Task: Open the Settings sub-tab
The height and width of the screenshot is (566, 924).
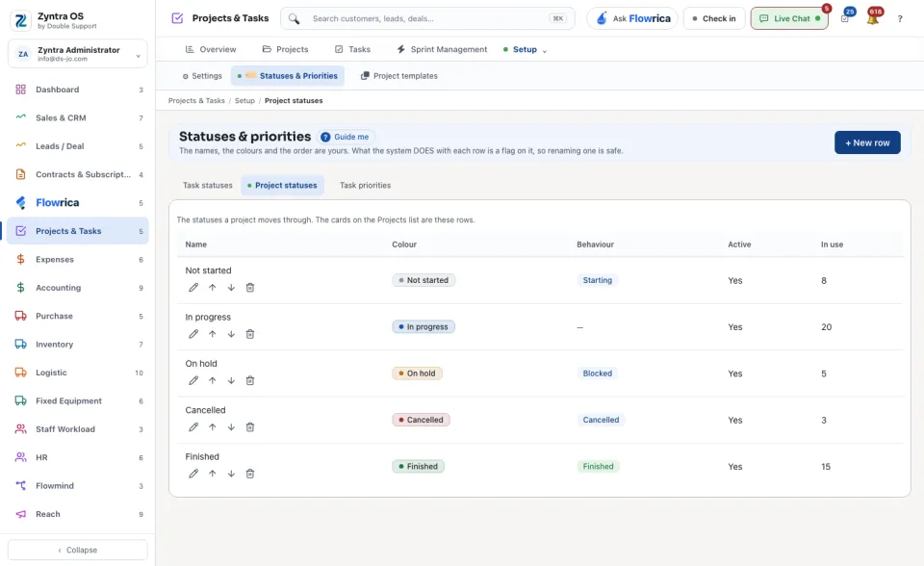Action: [202, 76]
